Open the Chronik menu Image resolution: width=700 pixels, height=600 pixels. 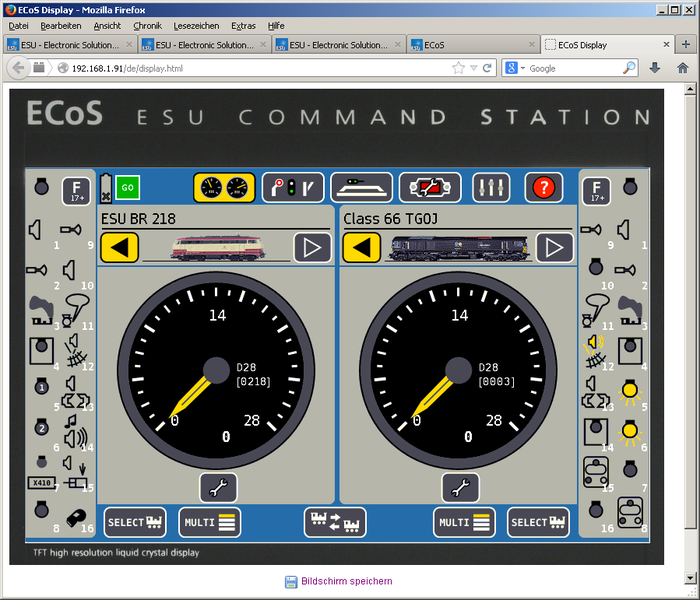[x=147, y=26]
